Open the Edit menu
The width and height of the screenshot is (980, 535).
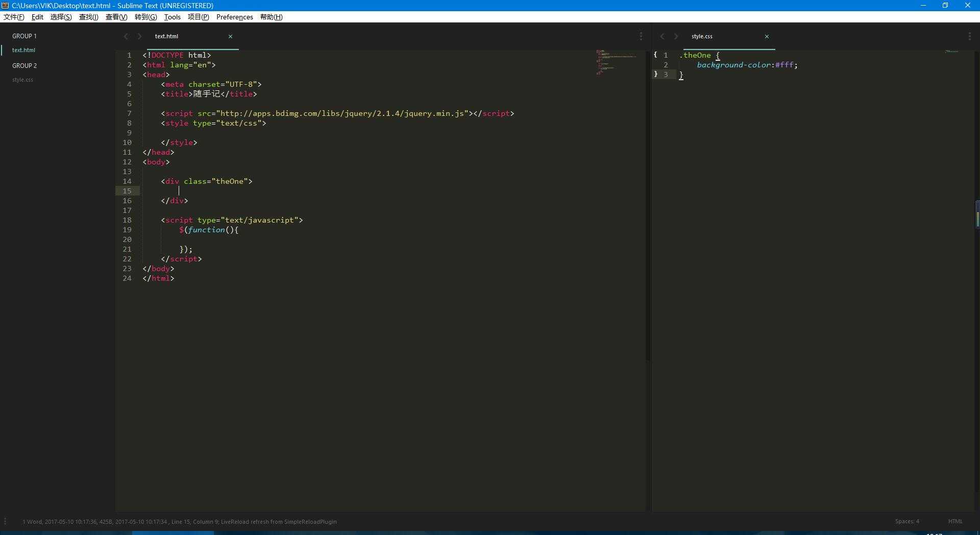pos(37,17)
